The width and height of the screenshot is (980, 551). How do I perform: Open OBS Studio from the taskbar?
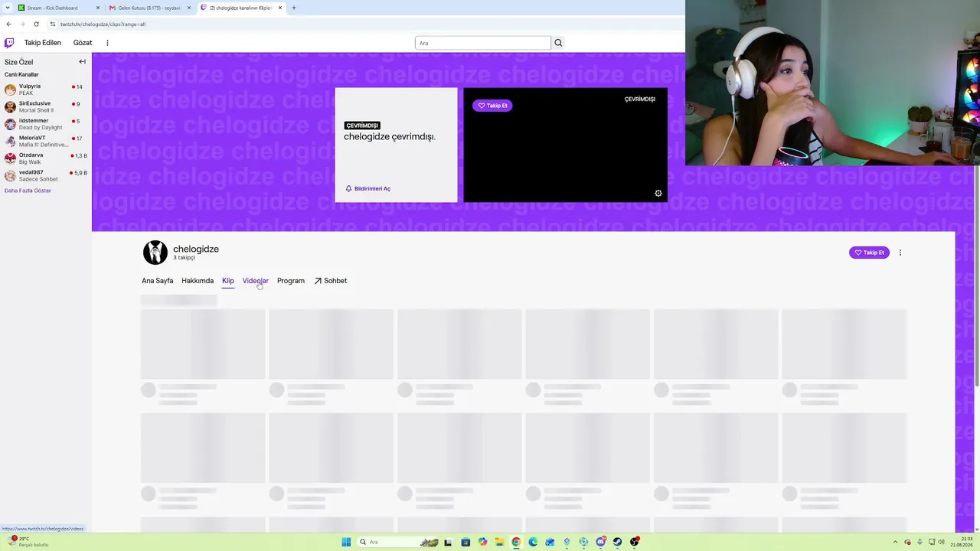click(x=634, y=542)
